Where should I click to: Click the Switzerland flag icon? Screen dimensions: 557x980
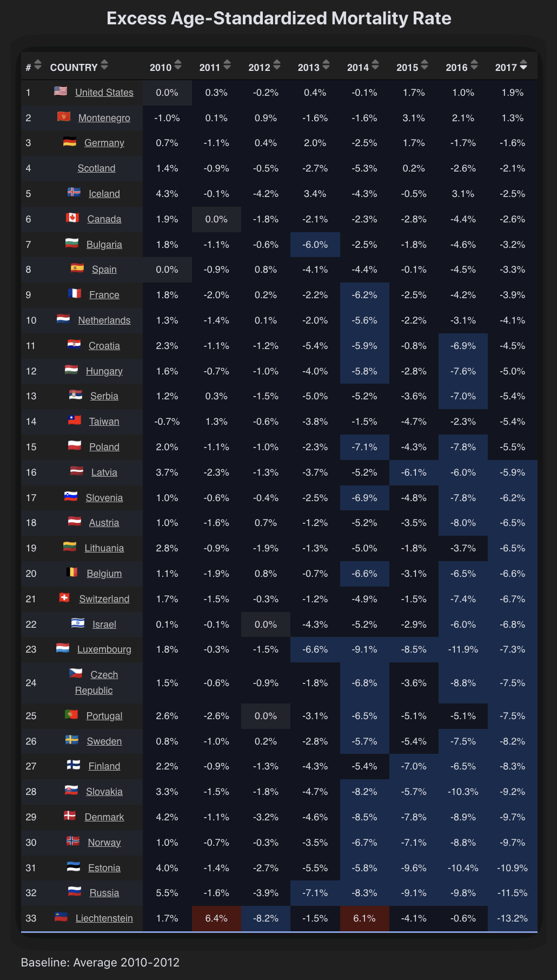64,597
